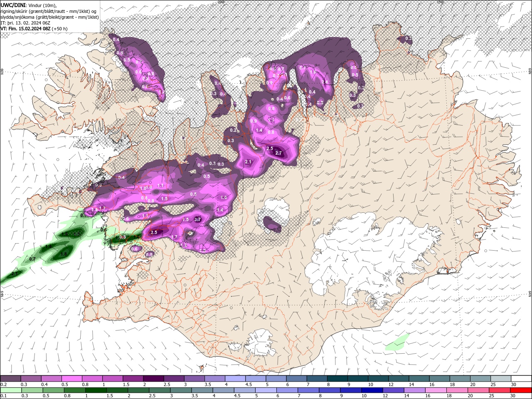Pick the rain legend swatch between 25 and 30
Image resolution: width=532 pixels, height=399 pixels.
pyautogui.click(x=499, y=390)
